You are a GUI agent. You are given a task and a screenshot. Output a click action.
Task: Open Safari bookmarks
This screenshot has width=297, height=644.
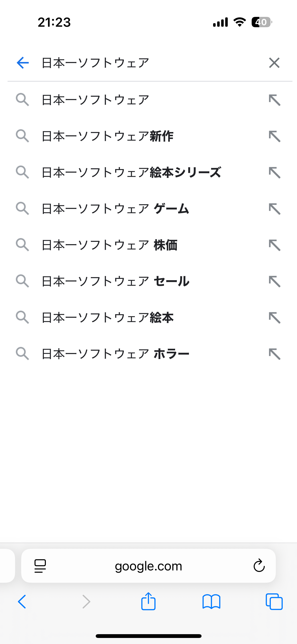[x=211, y=602]
